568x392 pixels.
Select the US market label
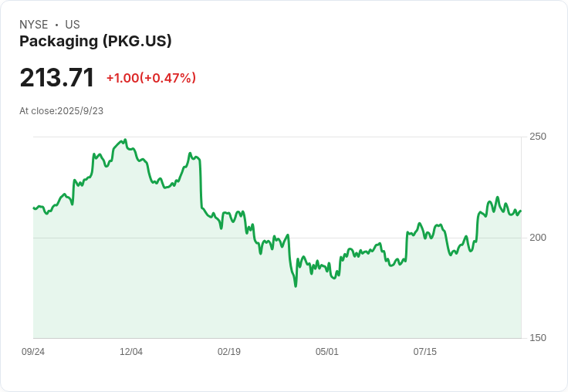(73, 25)
